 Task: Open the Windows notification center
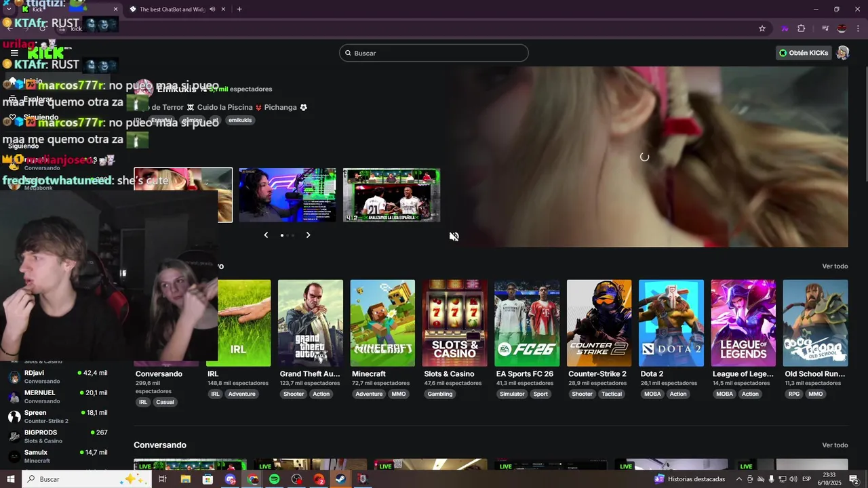[854, 479]
